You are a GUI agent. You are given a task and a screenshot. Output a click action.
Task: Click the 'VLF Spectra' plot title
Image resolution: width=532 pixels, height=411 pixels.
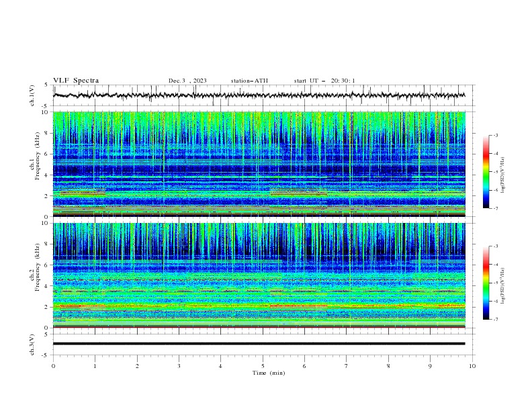(76, 81)
